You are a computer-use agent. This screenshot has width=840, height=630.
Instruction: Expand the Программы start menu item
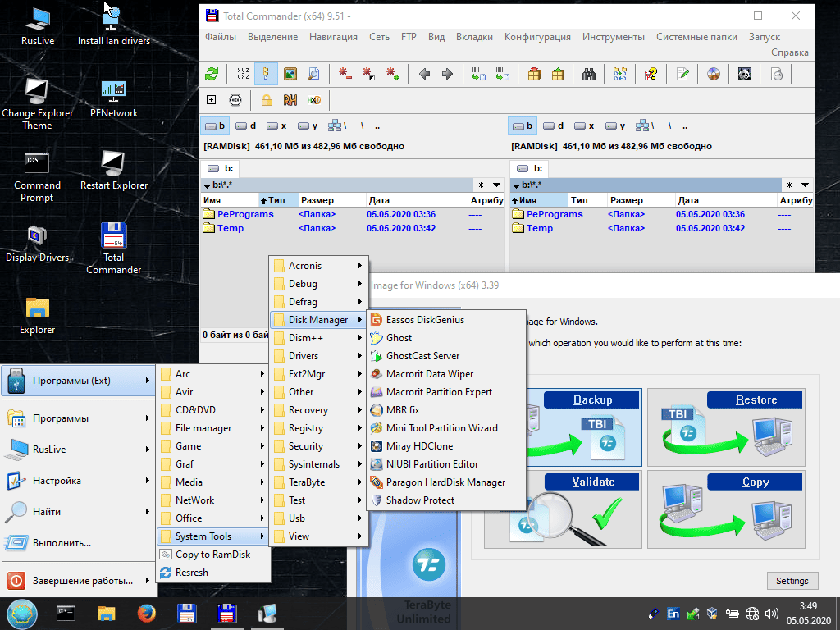[x=78, y=418]
